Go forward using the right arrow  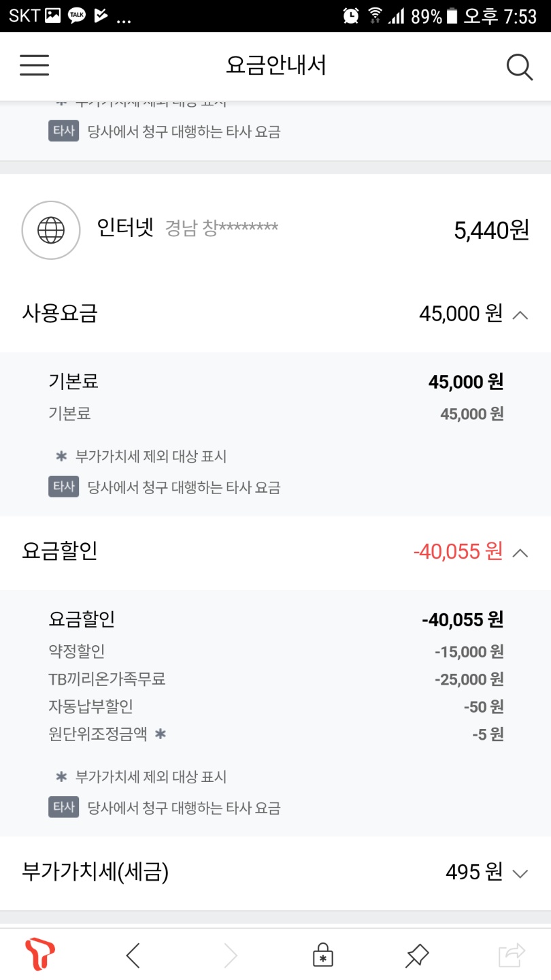click(x=231, y=955)
